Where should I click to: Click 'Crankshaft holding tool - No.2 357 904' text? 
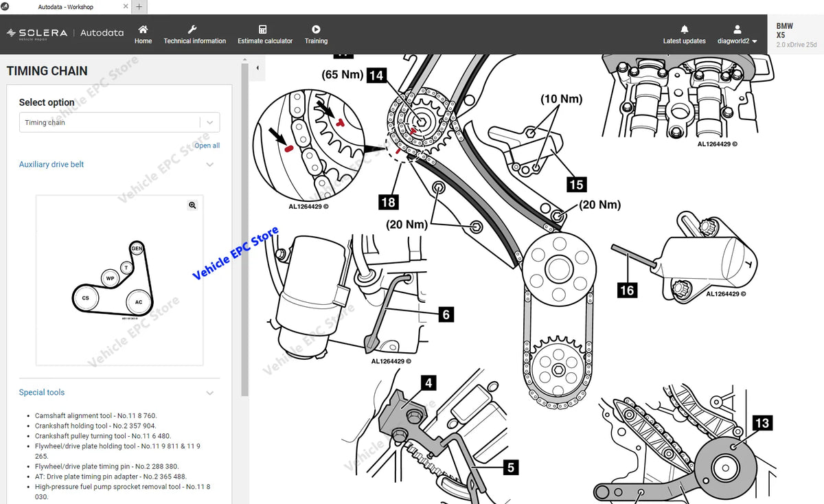[95, 426]
